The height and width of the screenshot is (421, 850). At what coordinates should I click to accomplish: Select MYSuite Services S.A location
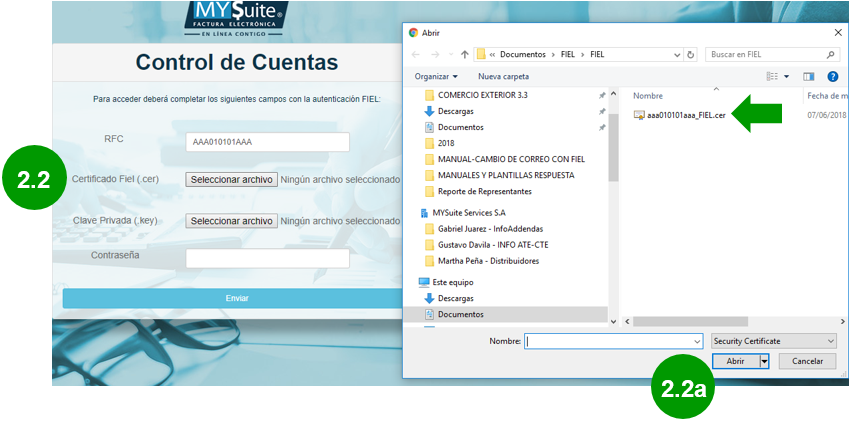[468, 213]
